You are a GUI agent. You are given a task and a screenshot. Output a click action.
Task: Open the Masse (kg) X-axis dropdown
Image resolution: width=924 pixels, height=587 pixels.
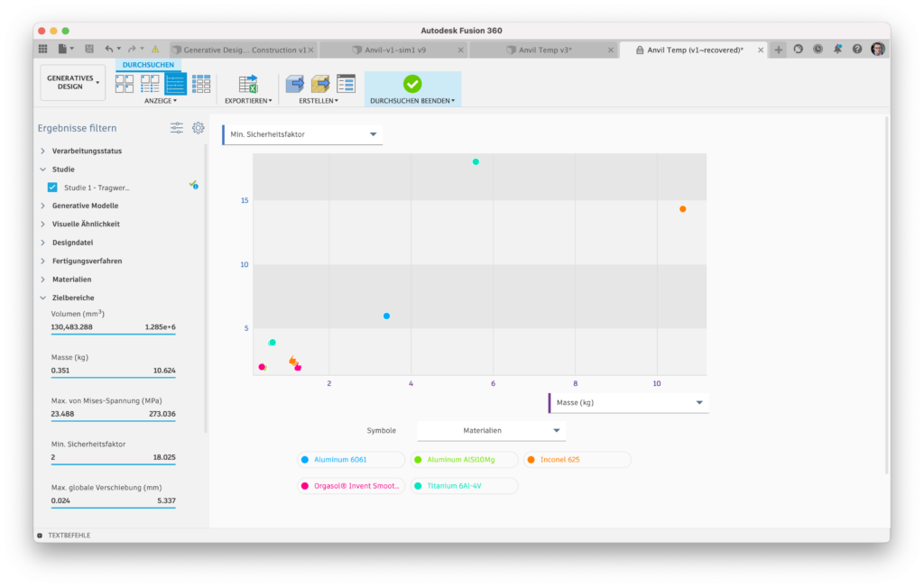point(628,403)
